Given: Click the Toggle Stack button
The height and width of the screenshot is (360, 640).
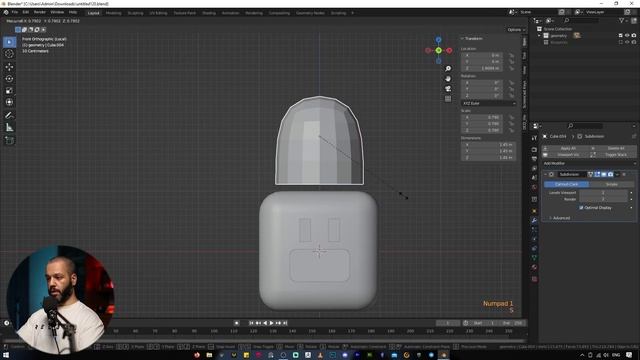Looking at the screenshot, I should (613, 155).
